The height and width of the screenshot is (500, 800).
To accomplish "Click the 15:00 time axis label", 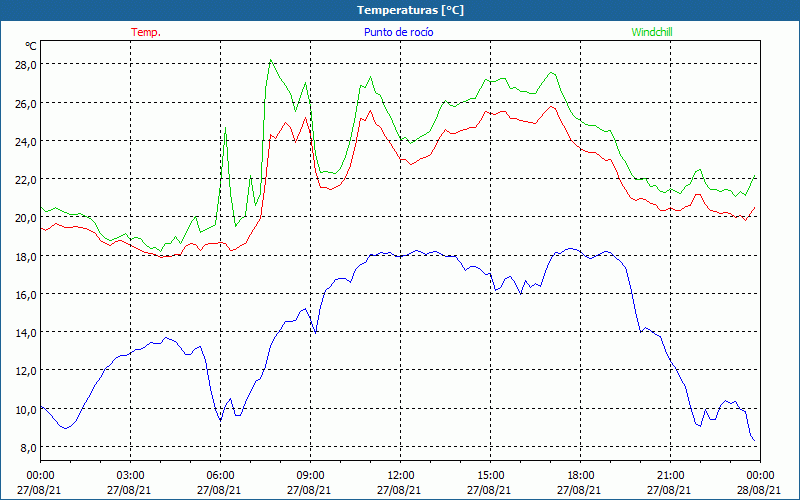I will (490, 476).
